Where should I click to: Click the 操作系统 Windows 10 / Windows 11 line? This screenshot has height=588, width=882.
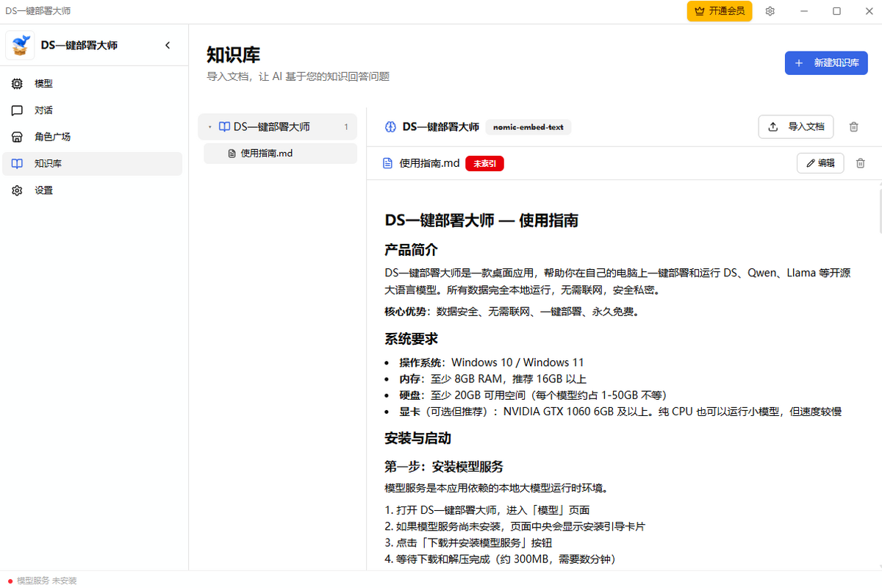(x=492, y=362)
